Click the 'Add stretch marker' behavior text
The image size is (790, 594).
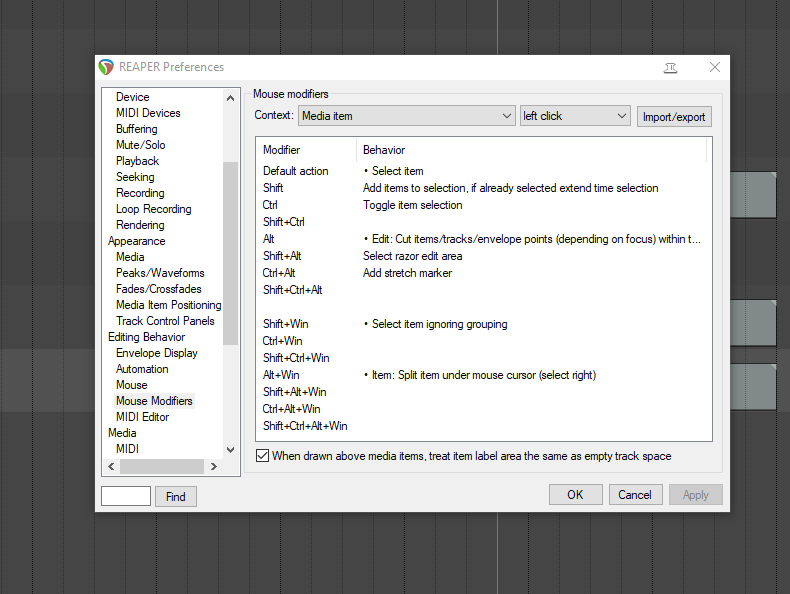click(x=407, y=273)
